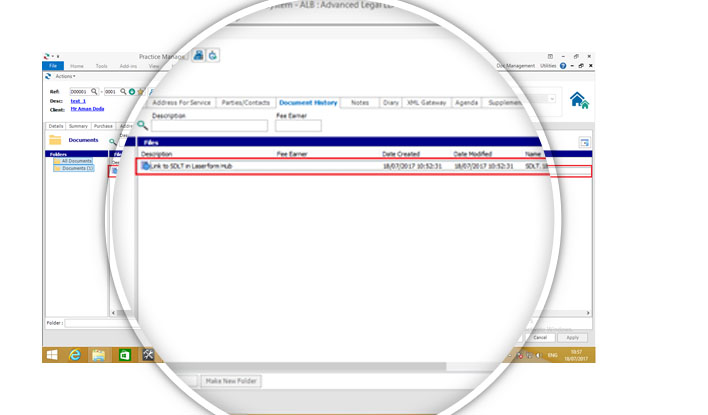Open the Parties/Contacts tab

click(x=244, y=103)
